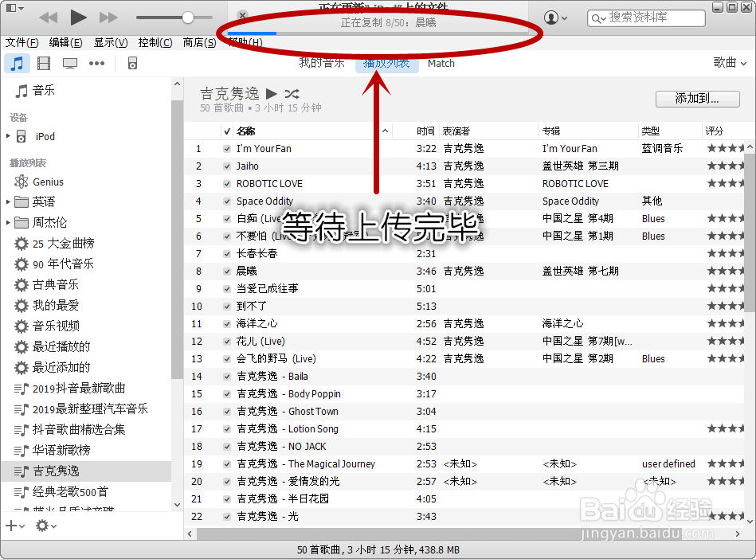Click the 添加到... button
Viewport: 756px width, 559px height.
[x=697, y=99]
